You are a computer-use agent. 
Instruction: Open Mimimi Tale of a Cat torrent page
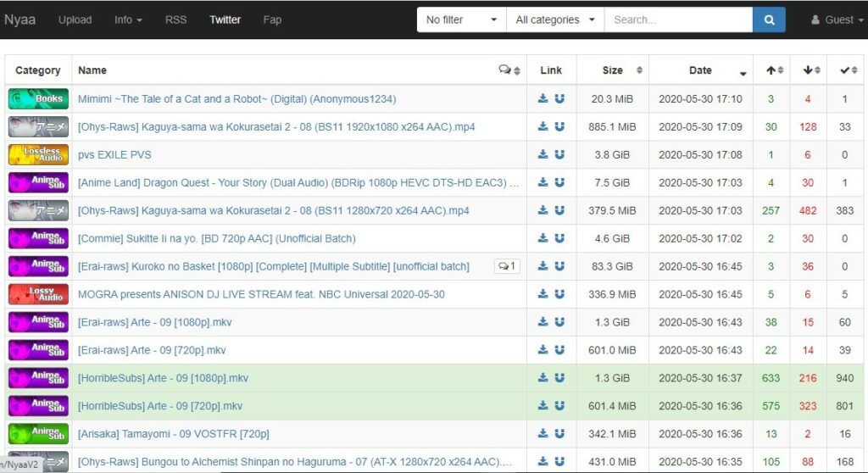(237, 99)
